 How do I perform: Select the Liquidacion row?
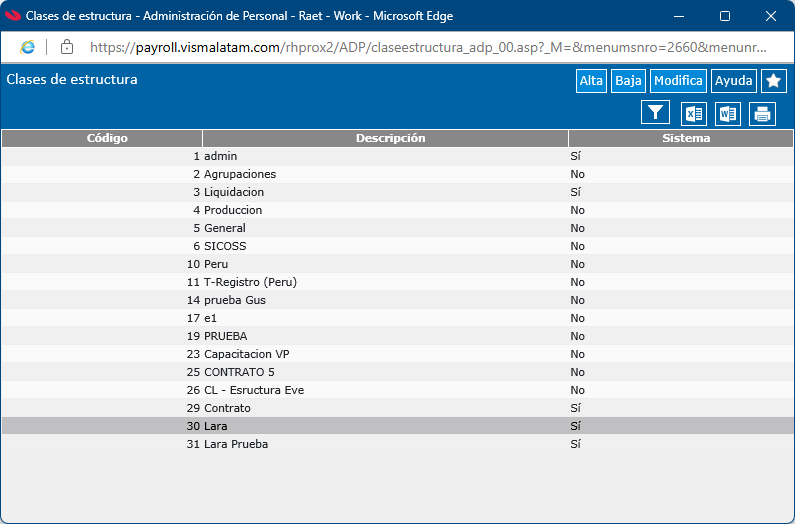tap(398, 192)
